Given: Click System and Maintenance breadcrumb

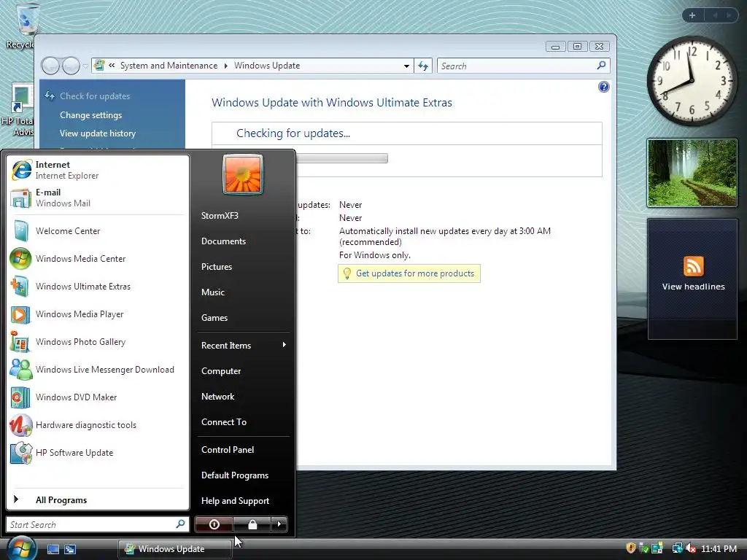Looking at the screenshot, I should 169,66.
